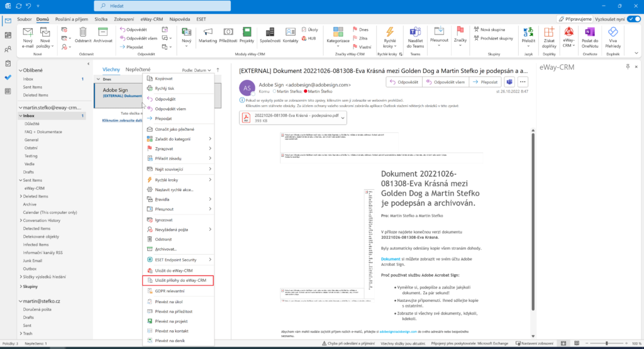The image size is (644, 349).
Task: Expand the Deleted Items folder
Action: (21, 196)
